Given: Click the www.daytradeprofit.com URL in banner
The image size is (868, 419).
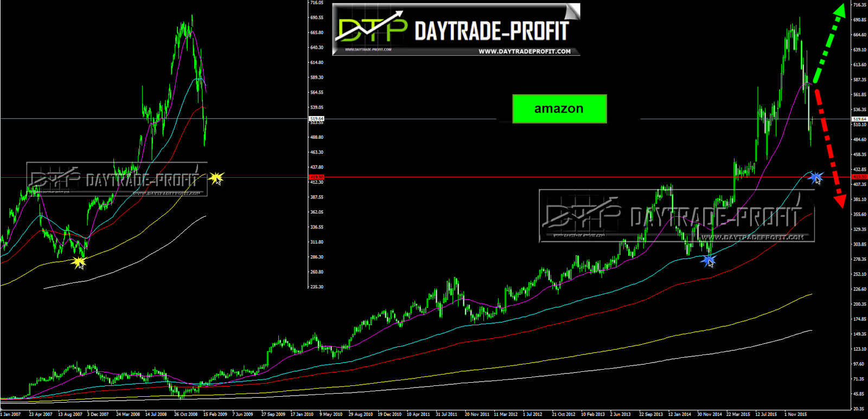Looking at the screenshot, I should point(524,51).
